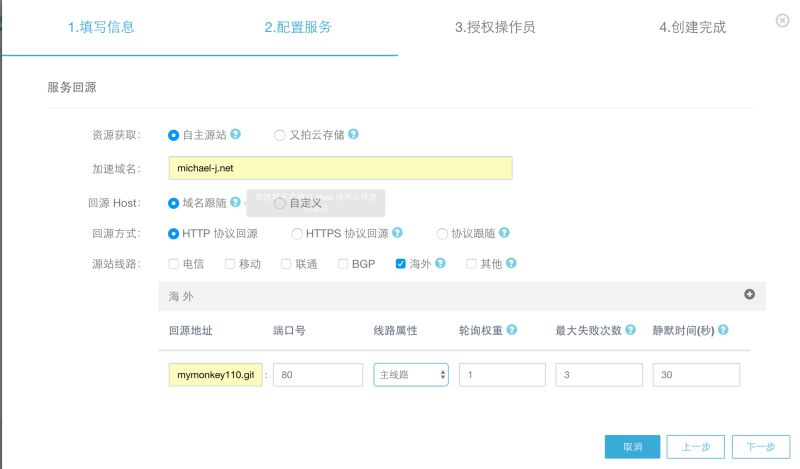800x469 pixels.
Task: Click help icon next to 域名跟随
Action: [235, 202]
